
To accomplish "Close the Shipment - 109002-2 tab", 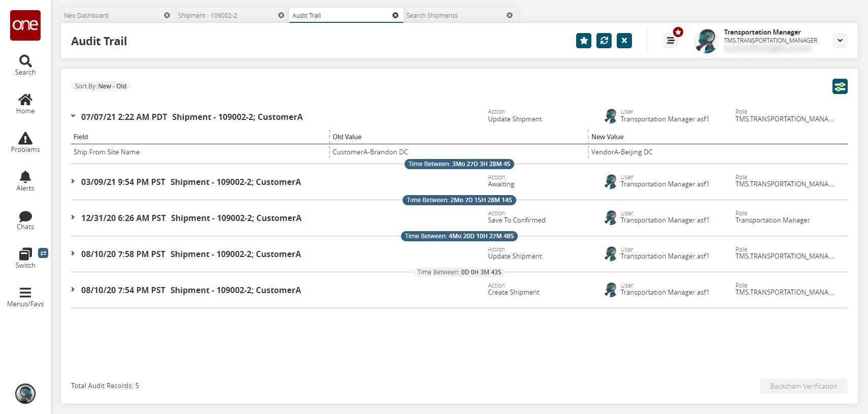I will click(281, 16).
